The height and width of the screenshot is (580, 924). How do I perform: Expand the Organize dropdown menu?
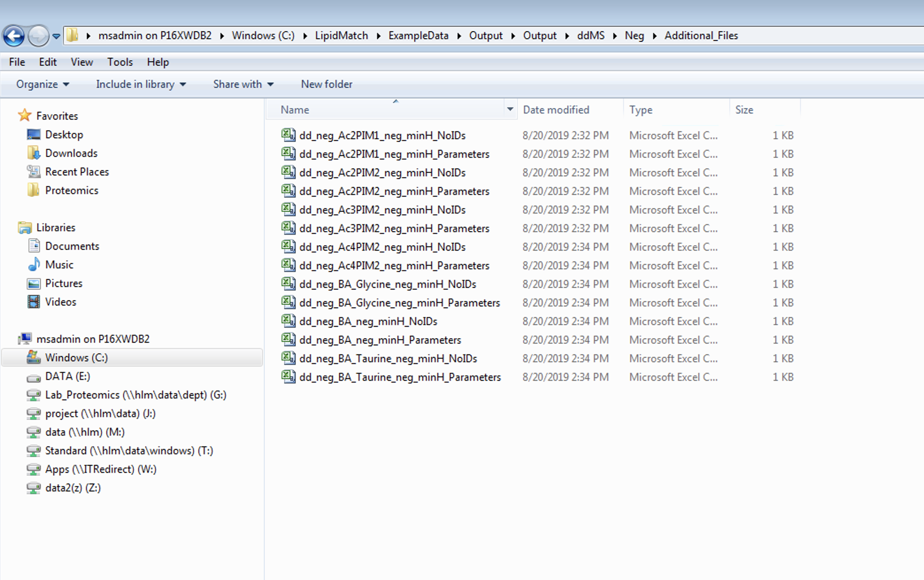coord(42,84)
